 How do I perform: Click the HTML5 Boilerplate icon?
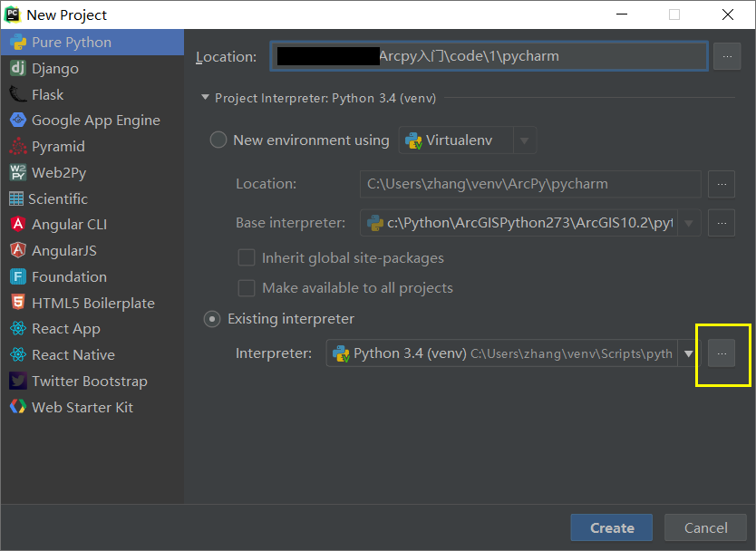(x=18, y=303)
